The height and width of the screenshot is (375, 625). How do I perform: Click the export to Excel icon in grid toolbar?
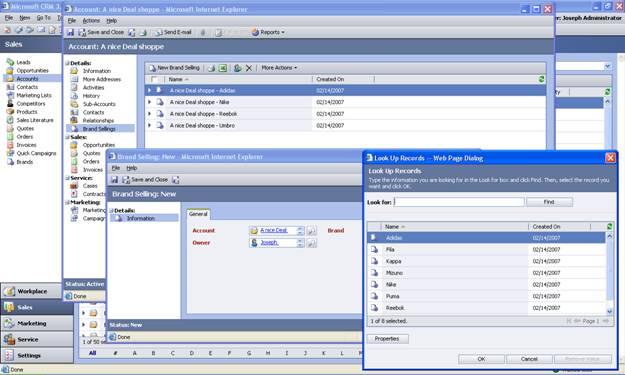pos(223,68)
